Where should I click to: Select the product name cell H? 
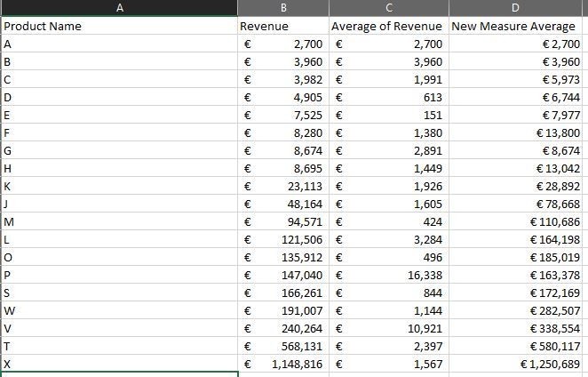[x=119, y=168]
